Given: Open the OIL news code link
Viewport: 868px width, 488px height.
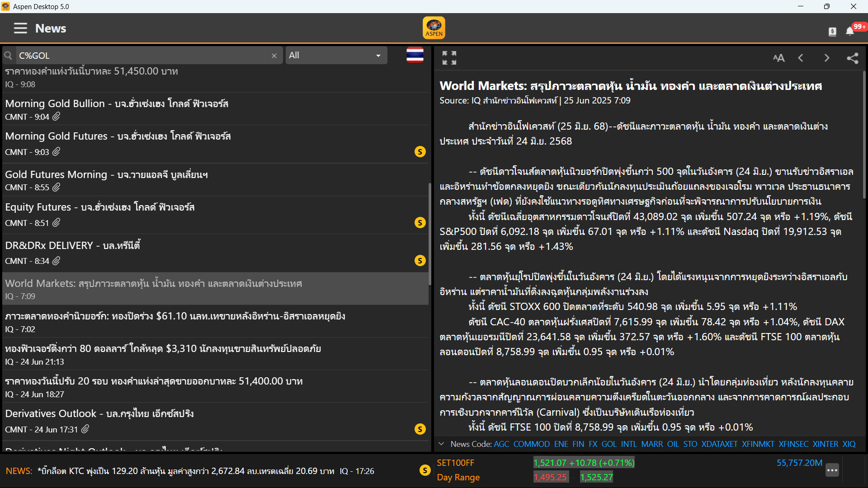Looking at the screenshot, I should coord(673,444).
